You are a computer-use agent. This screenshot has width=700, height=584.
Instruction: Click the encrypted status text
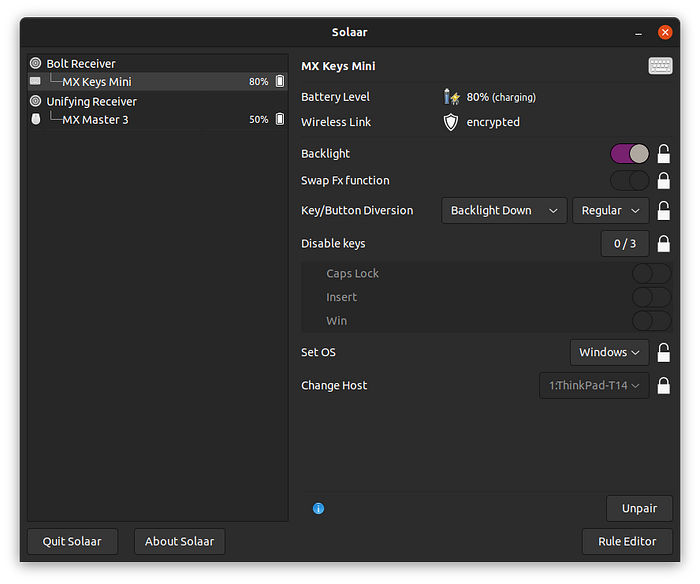[493, 122]
